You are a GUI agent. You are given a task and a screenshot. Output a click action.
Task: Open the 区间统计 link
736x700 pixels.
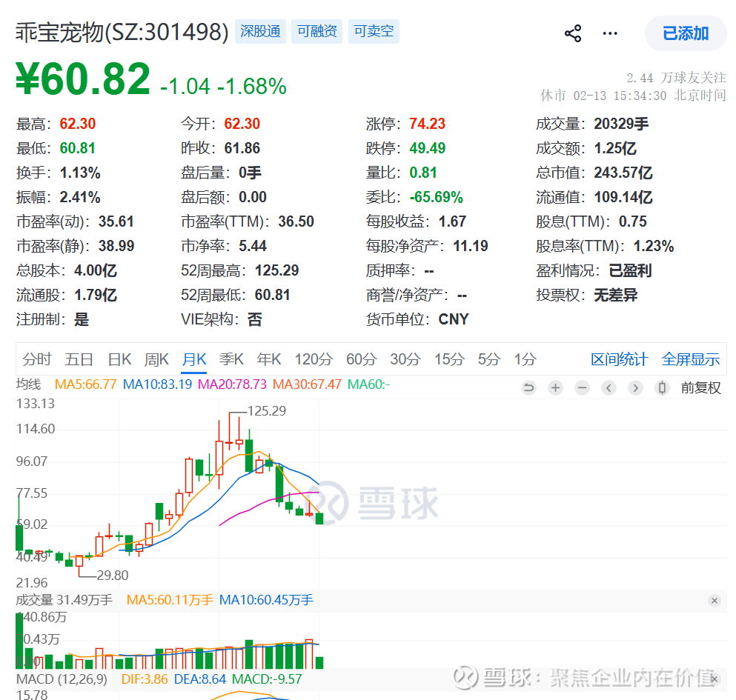(x=619, y=359)
